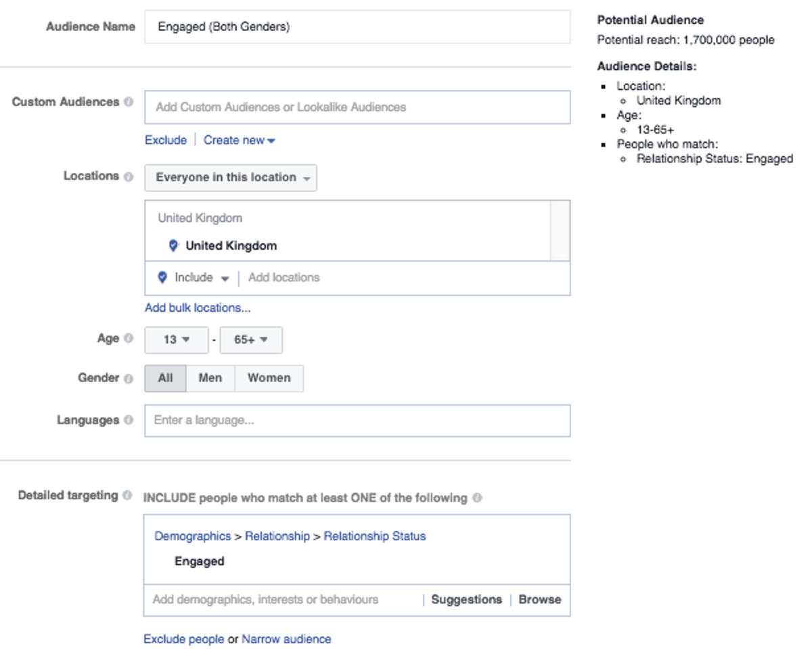
Task: Click info icon after 'at least ONE of the following'
Action: pyautogui.click(x=477, y=498)
